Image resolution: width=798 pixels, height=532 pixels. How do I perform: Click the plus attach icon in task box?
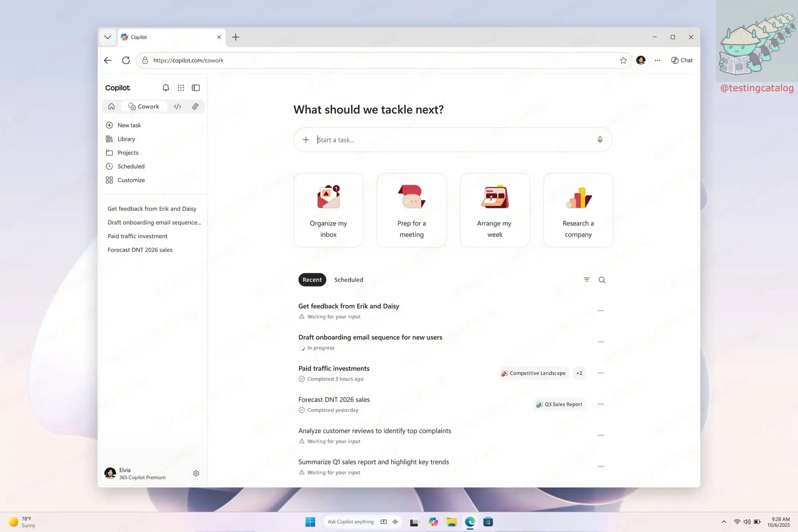306,140
